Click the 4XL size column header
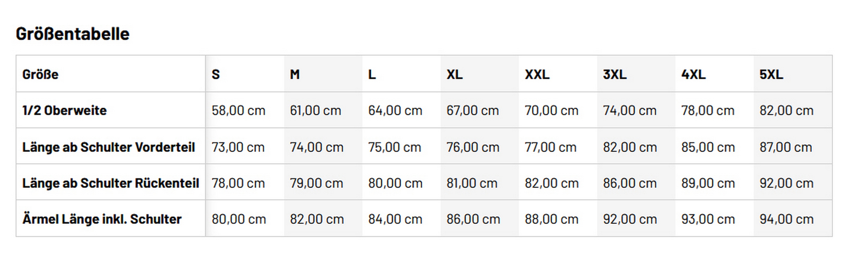This screenshot has width=868, height=269. click(693, 74)
